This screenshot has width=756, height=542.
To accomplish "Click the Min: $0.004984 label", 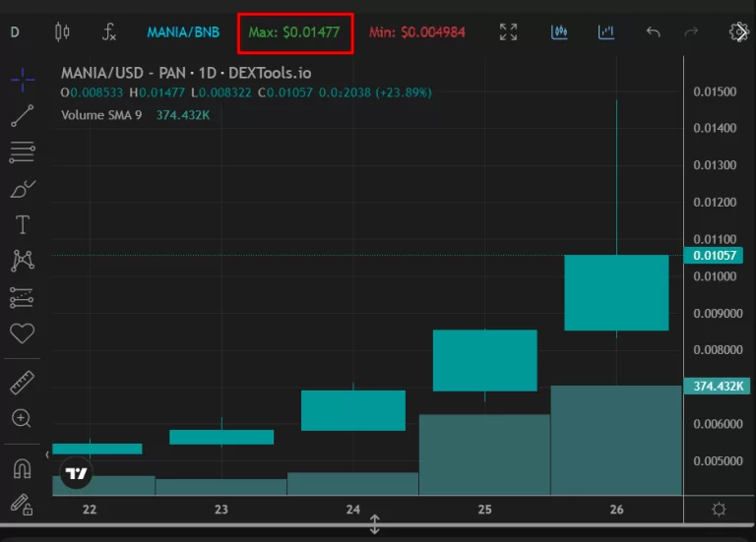I will 416,32.
